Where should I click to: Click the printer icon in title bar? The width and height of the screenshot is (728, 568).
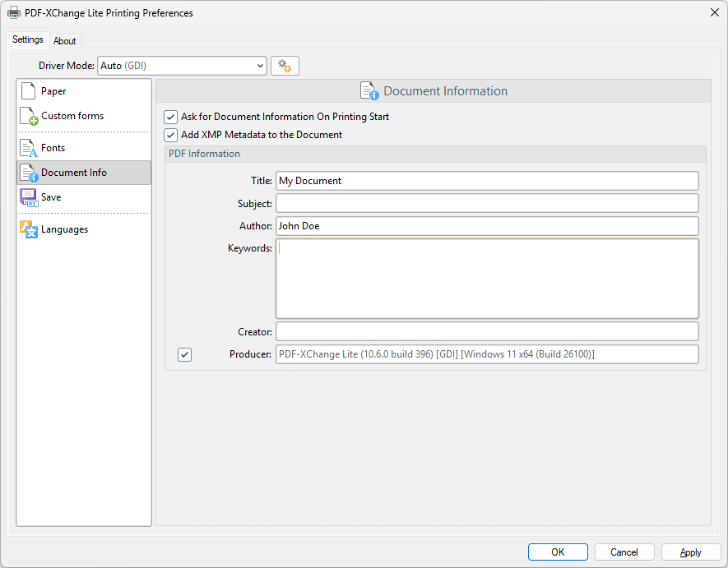[13, 13]
